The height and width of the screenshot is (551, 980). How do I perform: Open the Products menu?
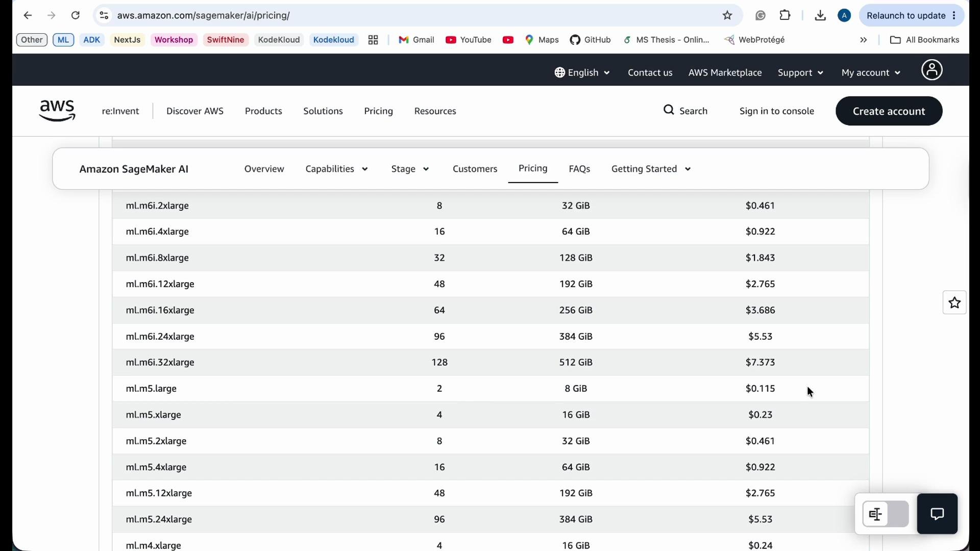263,111
